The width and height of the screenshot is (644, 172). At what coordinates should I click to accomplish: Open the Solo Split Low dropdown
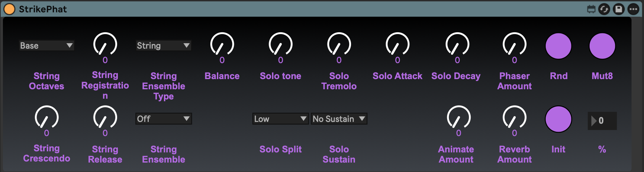coord(280,119)
